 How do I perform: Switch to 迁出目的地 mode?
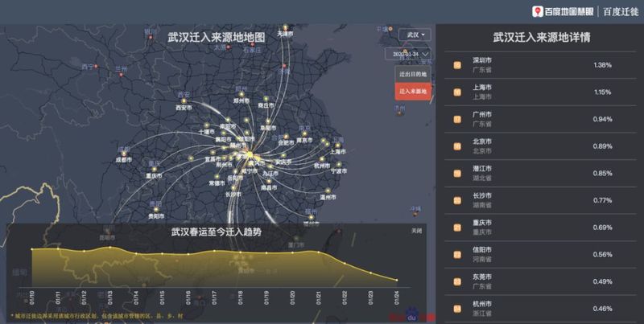(413, 74)
